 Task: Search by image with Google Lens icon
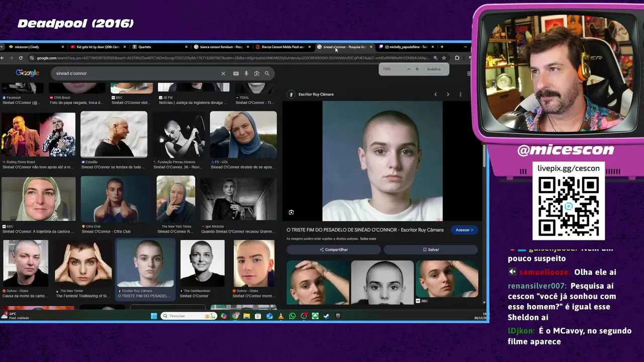[257, 73]
